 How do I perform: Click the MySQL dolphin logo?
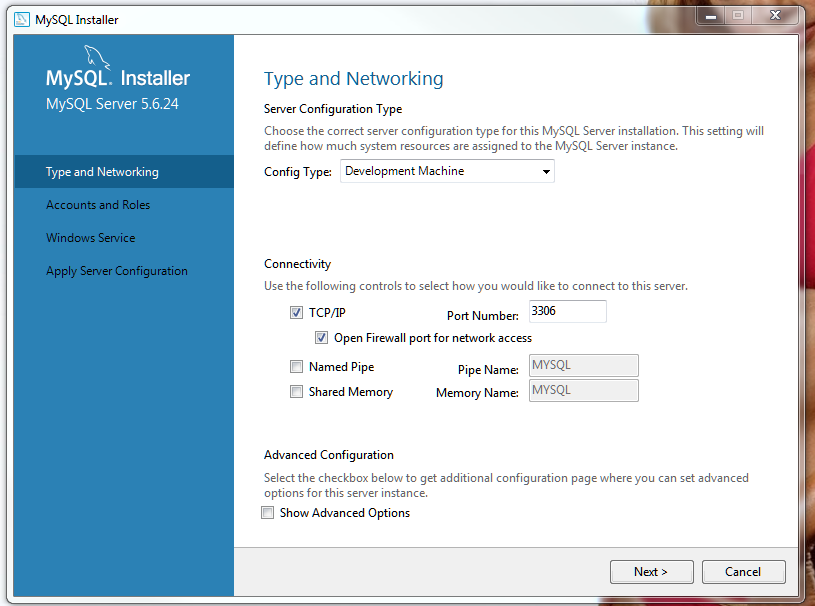[x=98, y=58]
